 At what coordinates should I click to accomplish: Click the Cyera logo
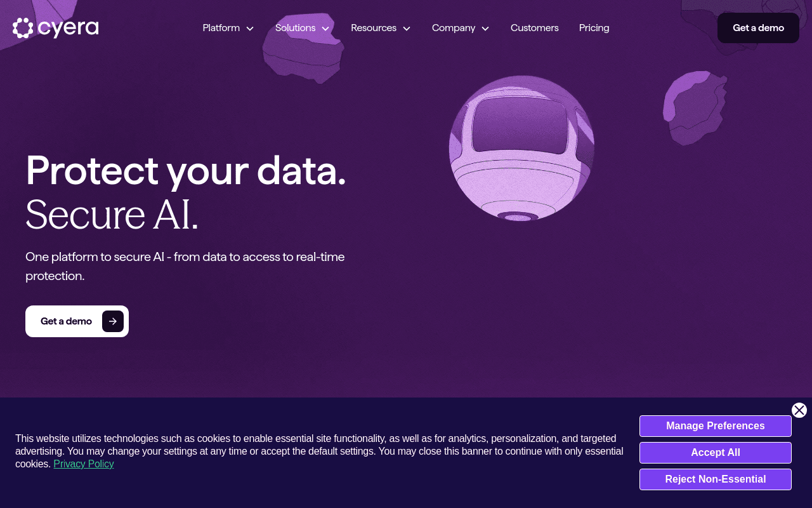click(x=56, y=28)
